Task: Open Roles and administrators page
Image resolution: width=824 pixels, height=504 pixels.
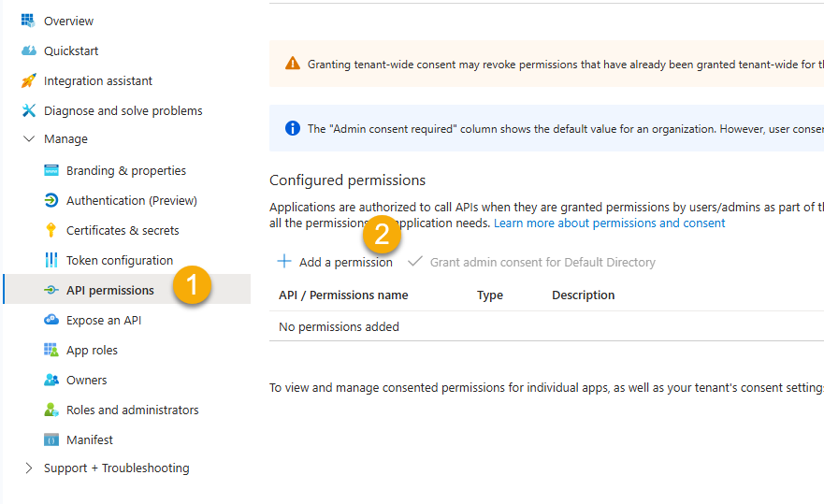Action: click(x=132, y=410)
